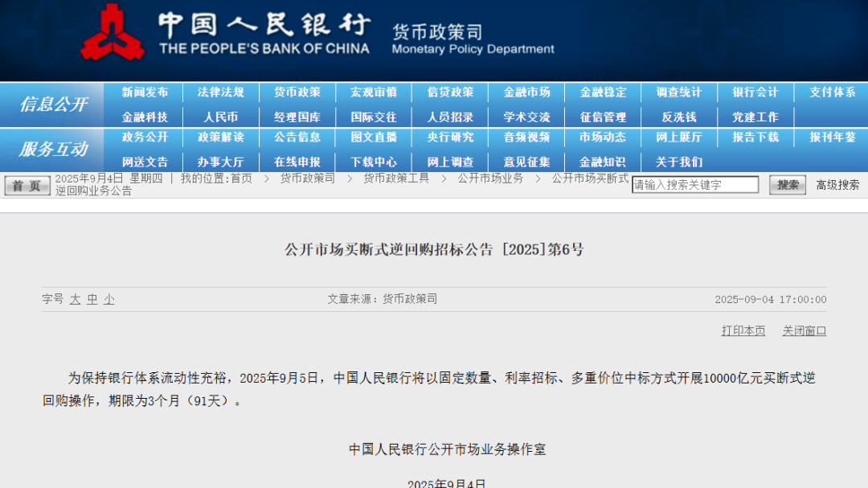Open the 货币政策 menu item
This screenshot has height=488, width=868.
[297, 92]
